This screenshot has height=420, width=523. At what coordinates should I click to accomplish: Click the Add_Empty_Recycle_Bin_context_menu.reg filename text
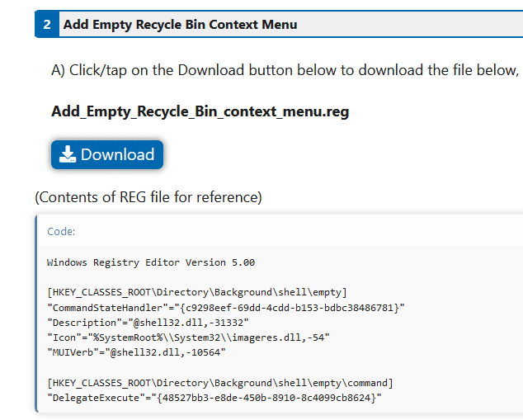200,111
